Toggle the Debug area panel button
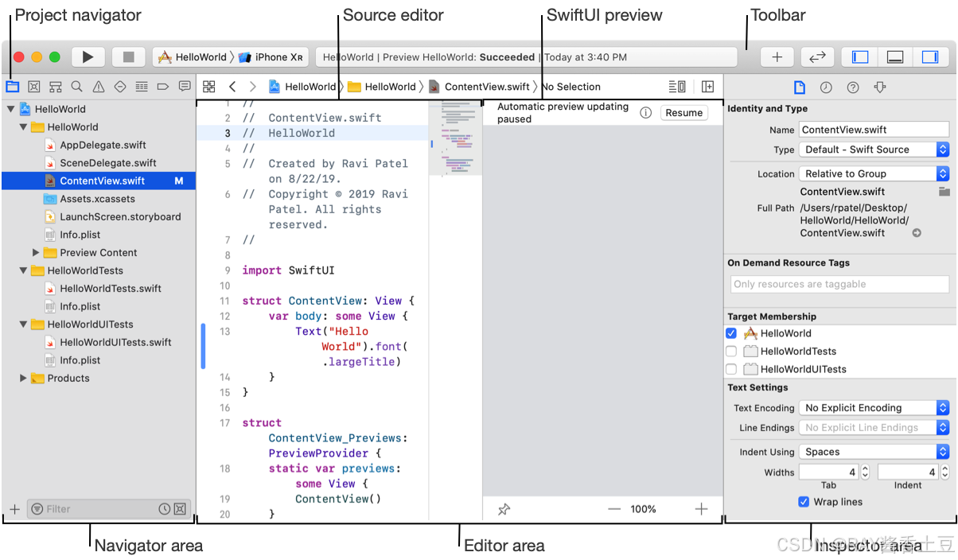958x560 pixels. (x=895, y=57)
